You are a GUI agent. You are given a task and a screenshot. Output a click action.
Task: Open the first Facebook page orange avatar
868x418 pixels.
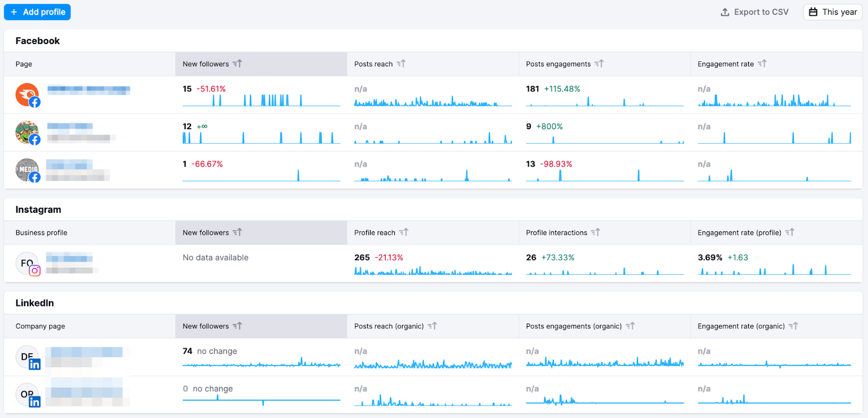27,95
